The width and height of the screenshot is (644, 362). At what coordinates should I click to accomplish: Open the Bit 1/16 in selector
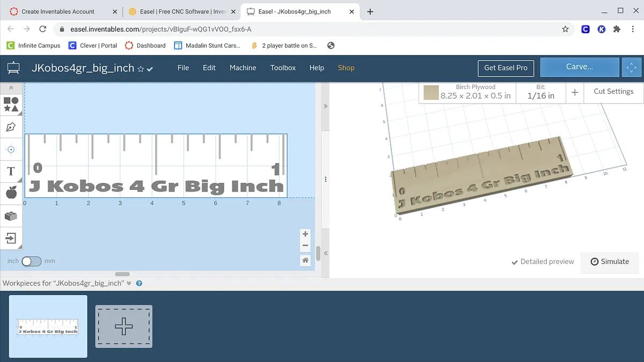click(x=540, y=92)
